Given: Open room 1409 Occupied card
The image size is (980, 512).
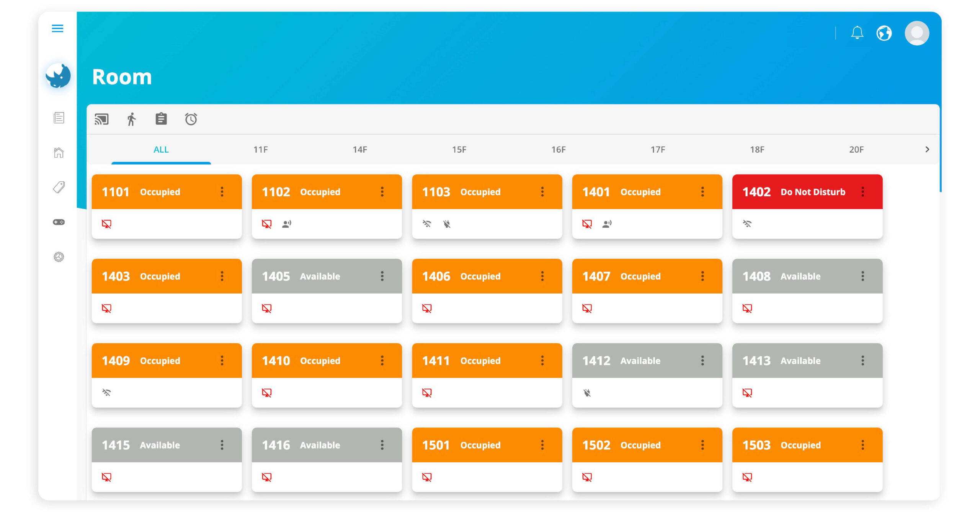Looking at the screenshot, I should click(x=167, y=375).
